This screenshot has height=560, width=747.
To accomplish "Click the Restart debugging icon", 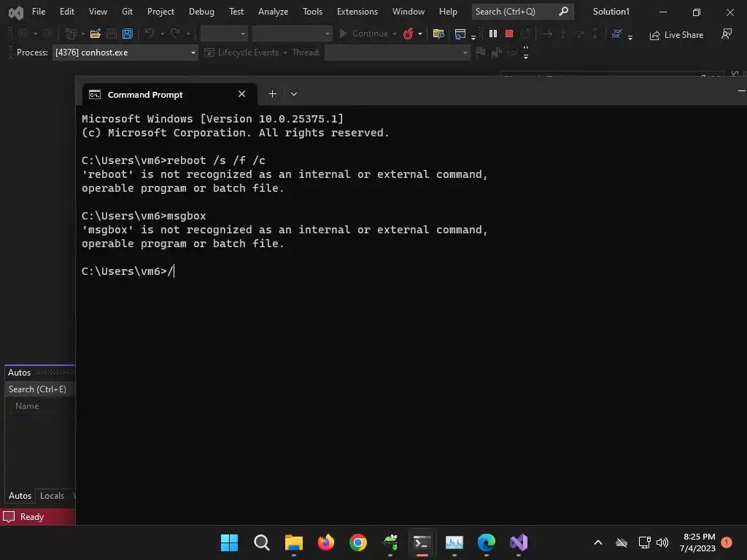I will coord(525,34).
